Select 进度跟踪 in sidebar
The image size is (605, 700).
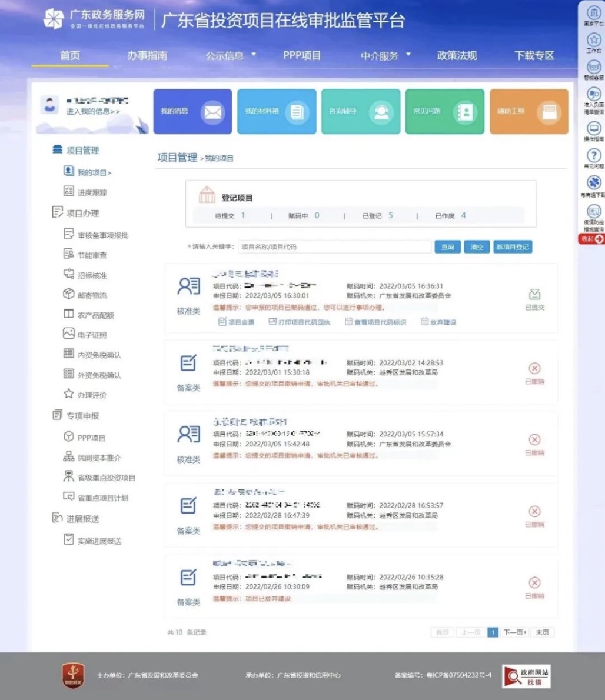(85, 192)
